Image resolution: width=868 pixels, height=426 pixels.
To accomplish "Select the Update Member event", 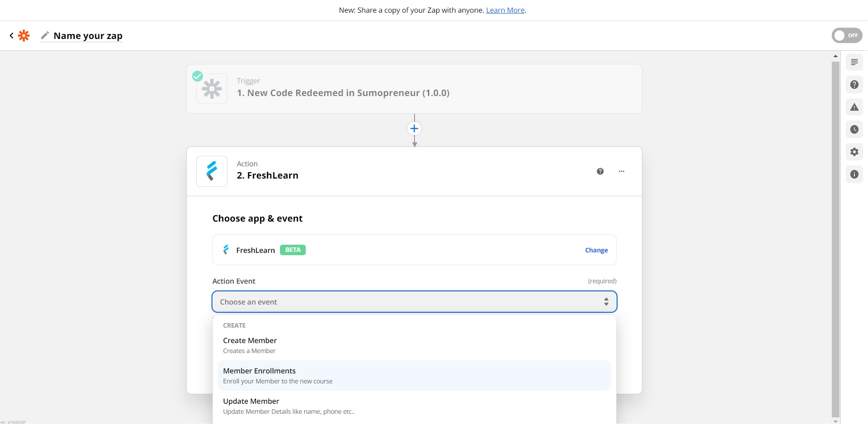I will pyautogui.click(x=414, y=406).
